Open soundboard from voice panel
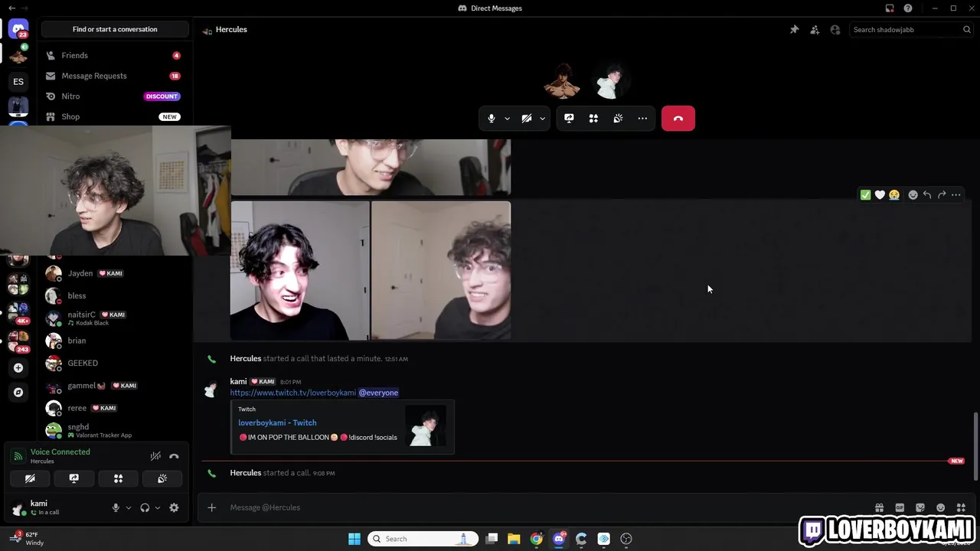980x551 pixels. [162, 478]
